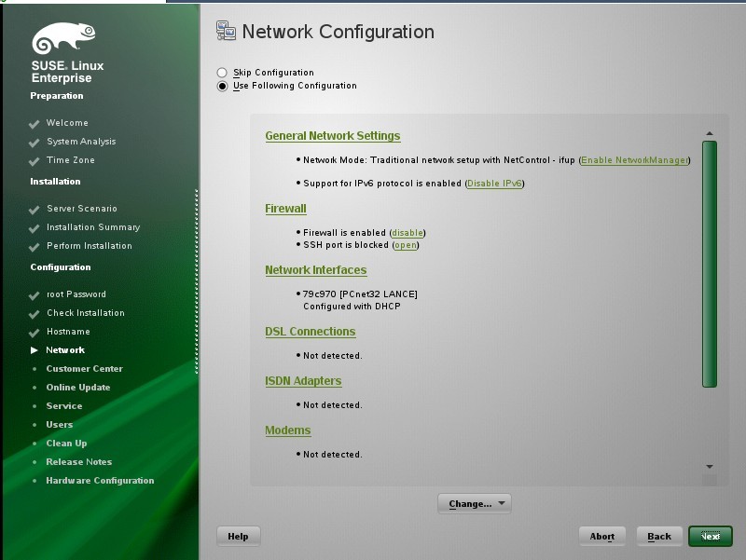Viewport: 746px width, 560px height.
Task: Click the Network Configuration header icon
Action: (x=226, y=32)
